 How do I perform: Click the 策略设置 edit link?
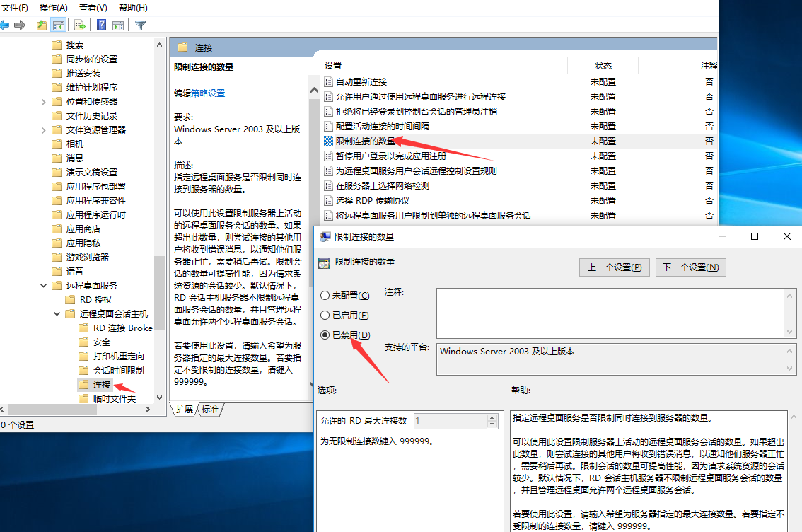point(208,93)
